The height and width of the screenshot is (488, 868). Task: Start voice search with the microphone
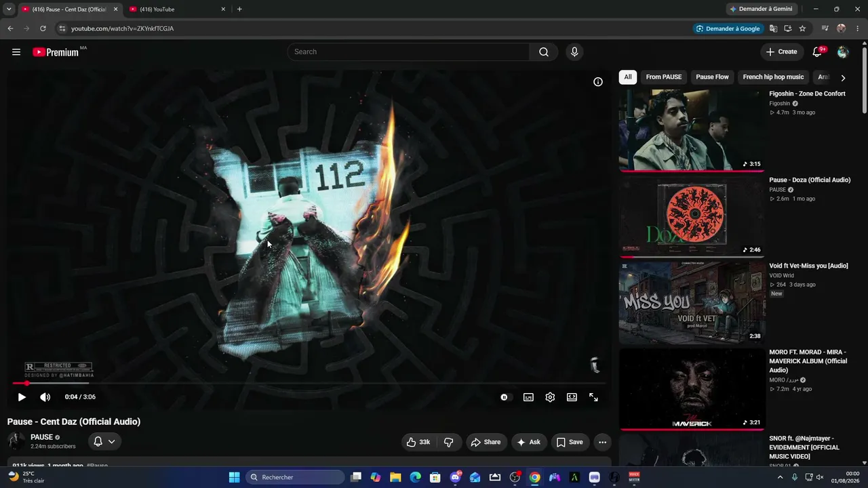click(574, 52)
